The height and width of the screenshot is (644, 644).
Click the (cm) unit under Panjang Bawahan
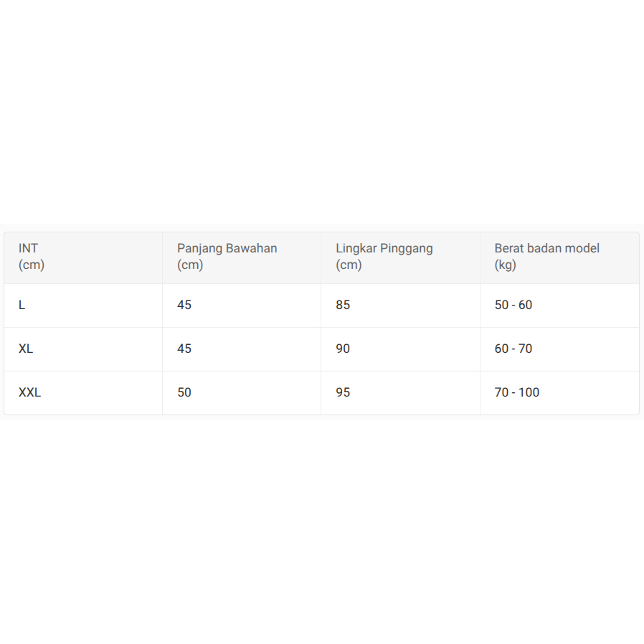click(x=190, y=265)
